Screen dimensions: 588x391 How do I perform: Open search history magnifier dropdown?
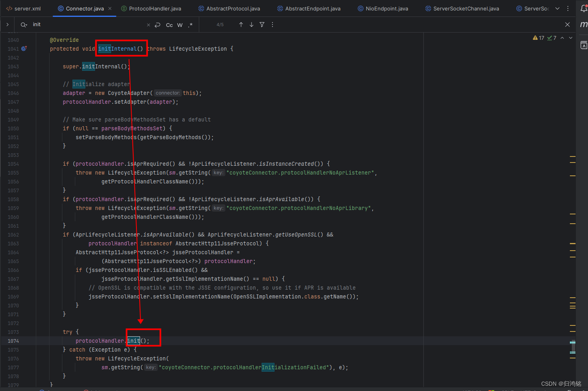(x=24, y=25)
